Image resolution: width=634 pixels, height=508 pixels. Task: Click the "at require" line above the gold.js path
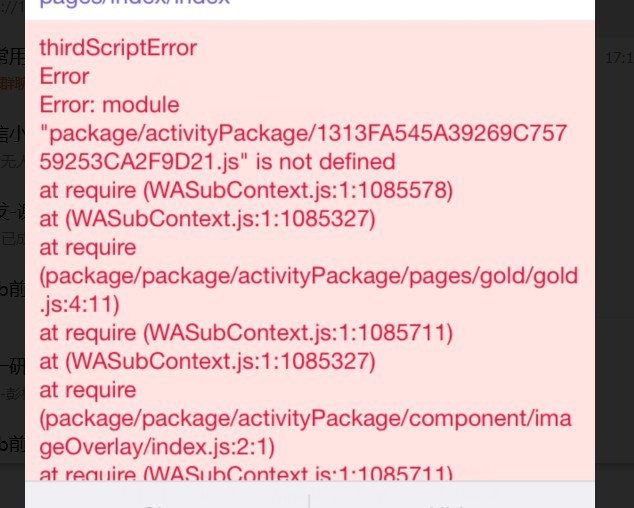(x=88, y=248)
